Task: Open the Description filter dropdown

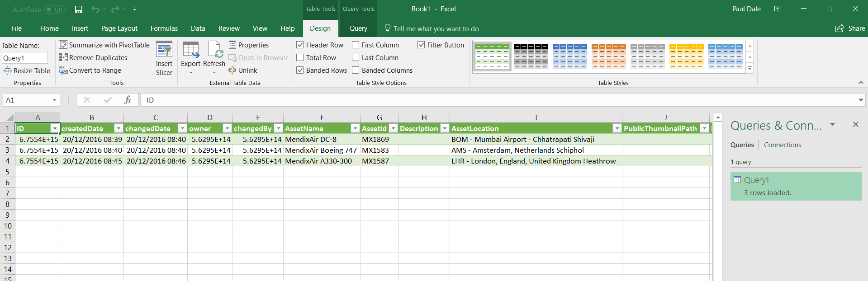Action: [x=445, y=128]
